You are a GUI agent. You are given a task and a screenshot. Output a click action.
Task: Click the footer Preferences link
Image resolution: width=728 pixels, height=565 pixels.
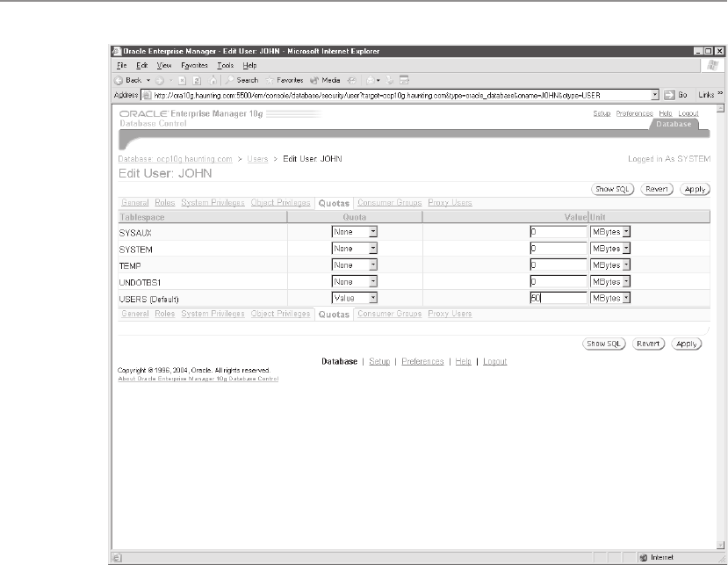(x=422, y=361)
